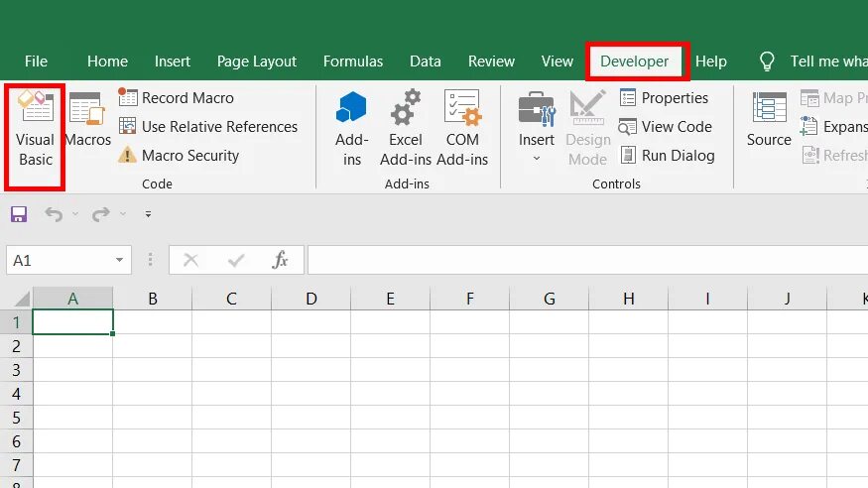Open the XML Source pane
868x488 pixels.
[x=769, y=120]
